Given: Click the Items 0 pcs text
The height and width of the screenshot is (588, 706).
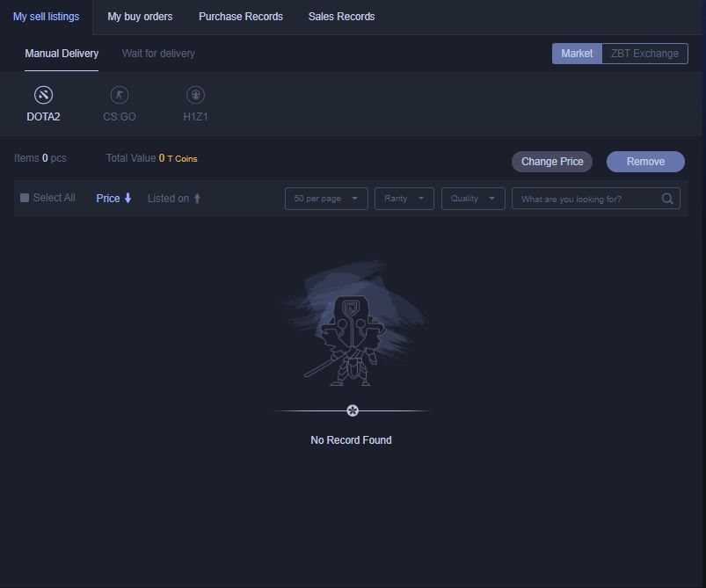Looking at the screenshot, I should point(40,158).
